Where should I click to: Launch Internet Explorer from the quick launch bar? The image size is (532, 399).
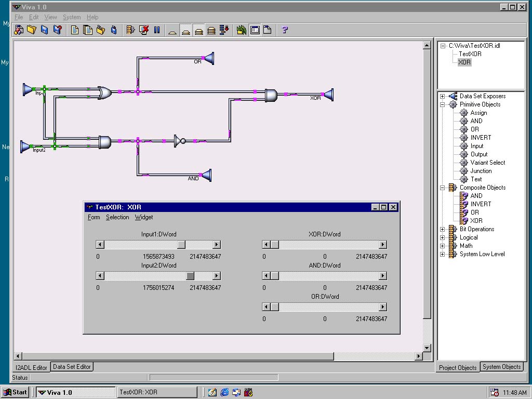[224, 392]
